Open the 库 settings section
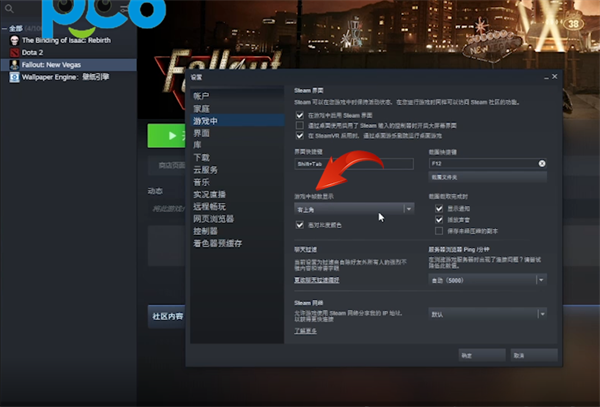Image resolution: width=600 pixels, height=407 pixels. pyautogui.click(x=197, y=145)
